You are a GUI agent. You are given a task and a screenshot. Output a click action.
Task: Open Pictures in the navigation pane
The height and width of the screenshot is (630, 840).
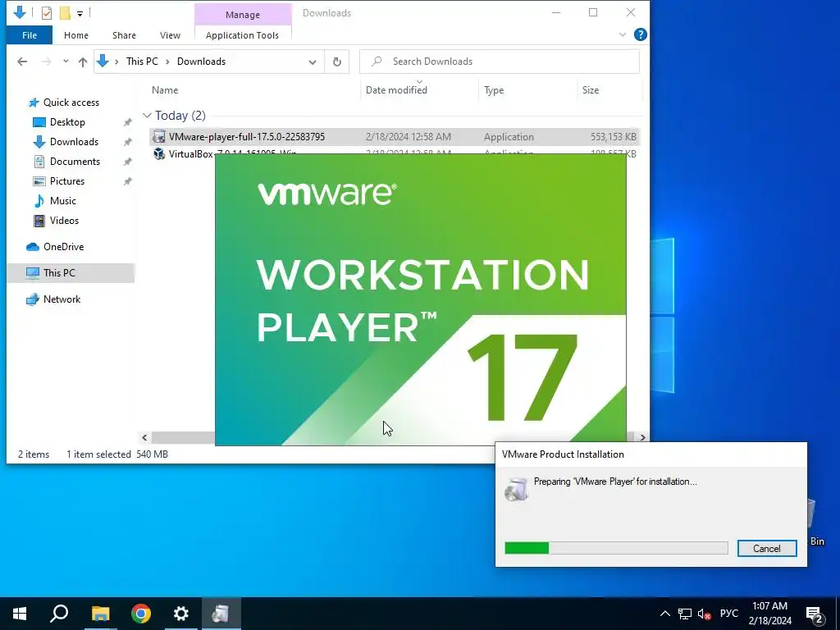(x=67, y=181)
